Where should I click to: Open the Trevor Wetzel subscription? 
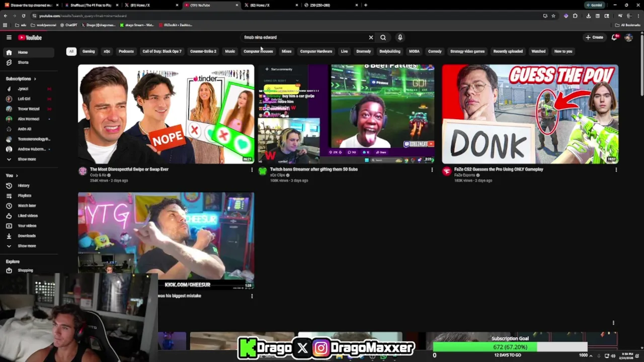[29, 109]
